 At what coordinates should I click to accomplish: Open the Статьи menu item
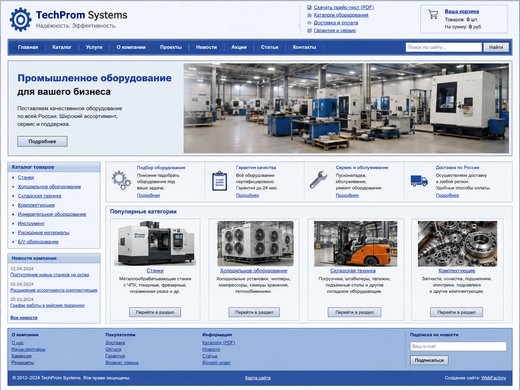(270, 47)
